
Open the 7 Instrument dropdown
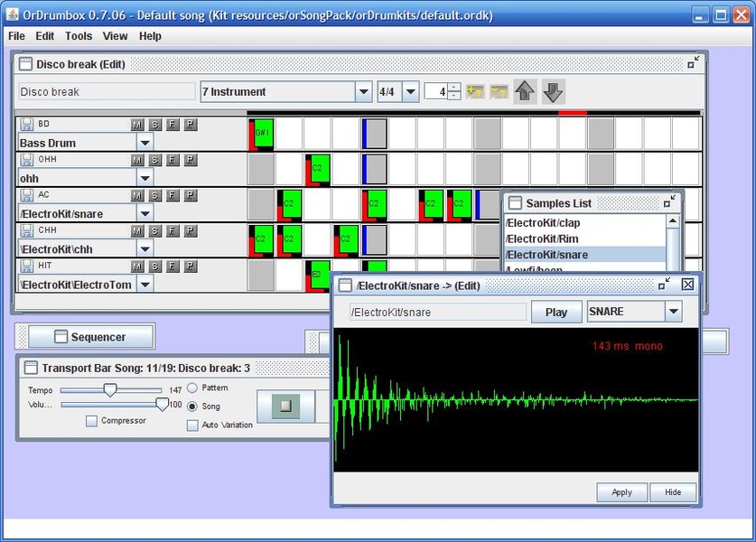(363, 92)
